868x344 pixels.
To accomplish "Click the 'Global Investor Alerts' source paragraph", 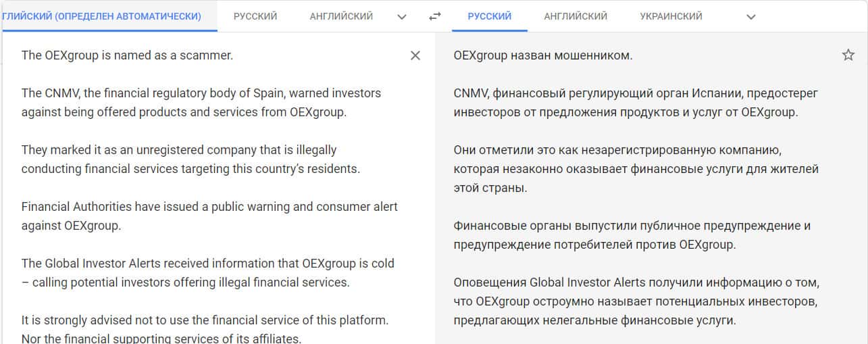I will tap(207, 273).
